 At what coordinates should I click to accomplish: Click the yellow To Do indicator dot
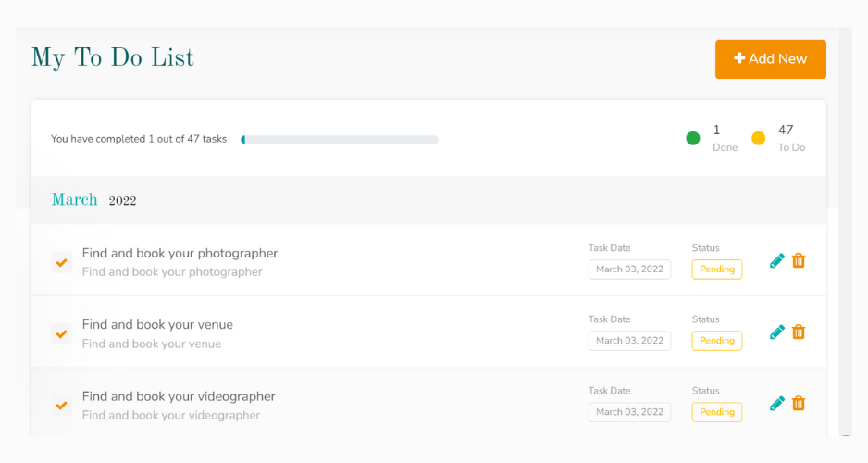pos(759,139)
